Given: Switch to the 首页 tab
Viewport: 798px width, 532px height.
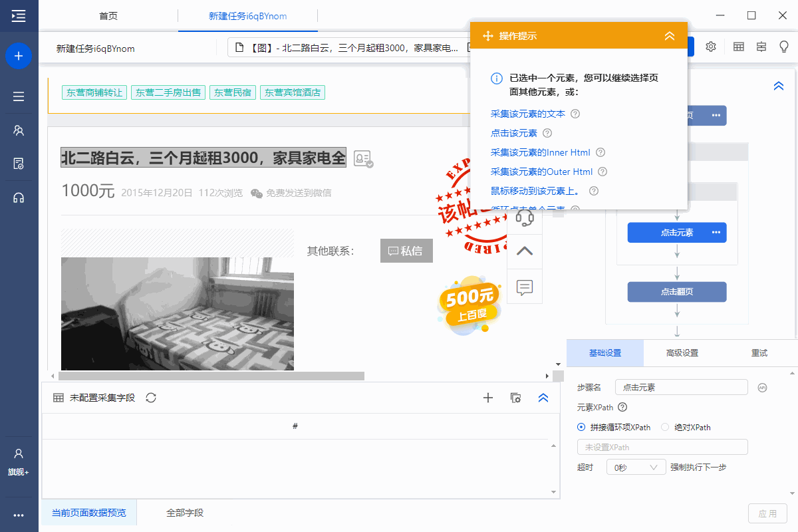Looking at the screenshot, I should pyautogui.click(x=108, y=16).
